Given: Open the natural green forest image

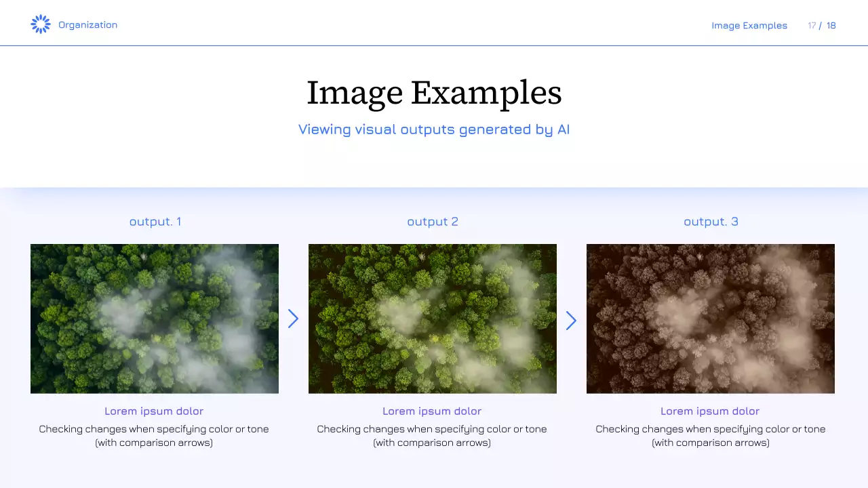Looking at the screenshot, I should [x=155, y=319].
